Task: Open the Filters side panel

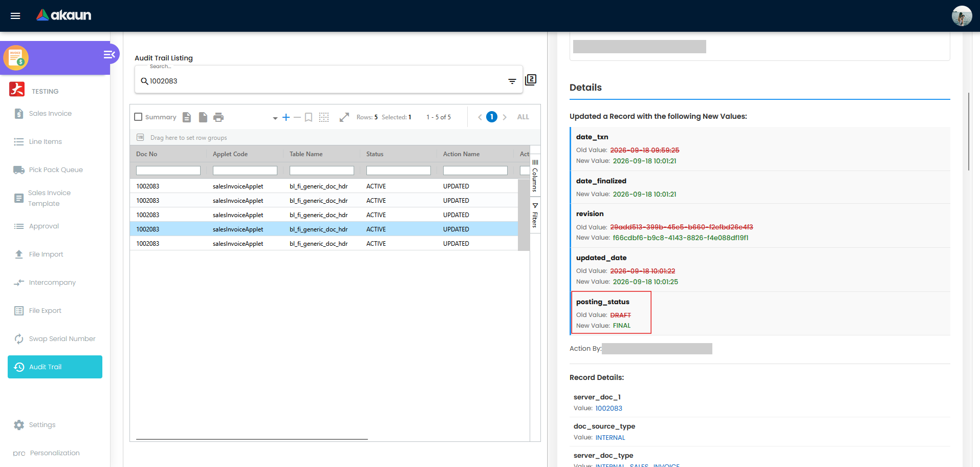Action: [x=535, y=215]
